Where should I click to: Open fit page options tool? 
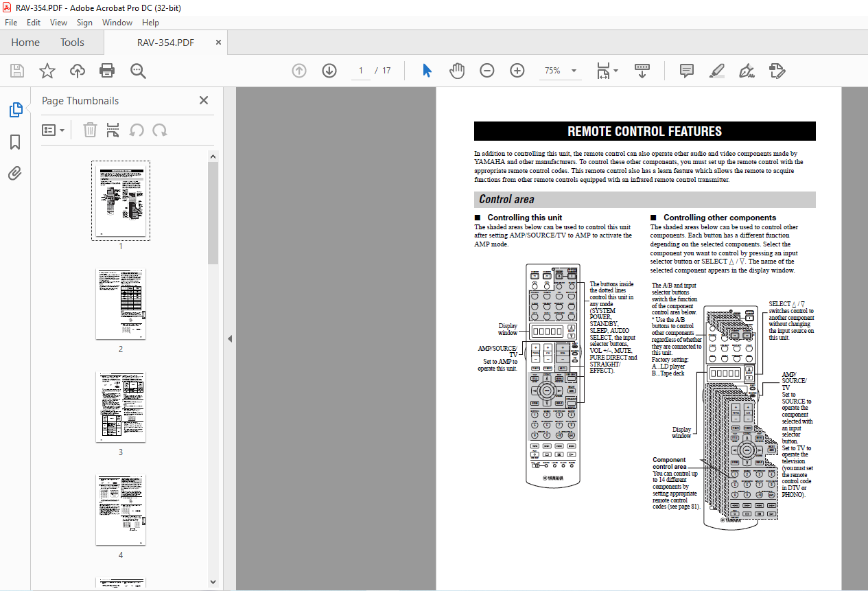[603, 71]
